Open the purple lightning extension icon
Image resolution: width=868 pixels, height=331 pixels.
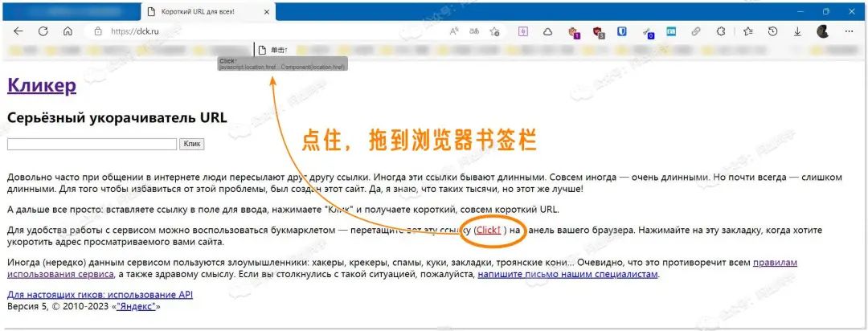[523, 31]
